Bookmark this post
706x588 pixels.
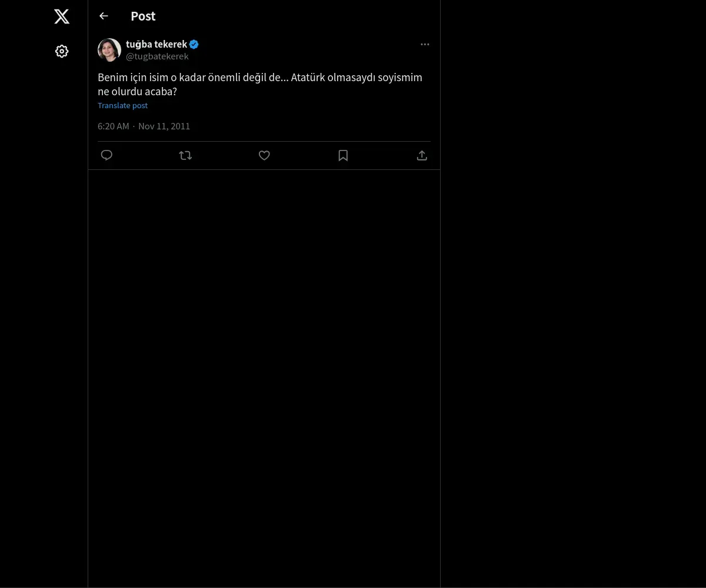click(x=343, y=155)
